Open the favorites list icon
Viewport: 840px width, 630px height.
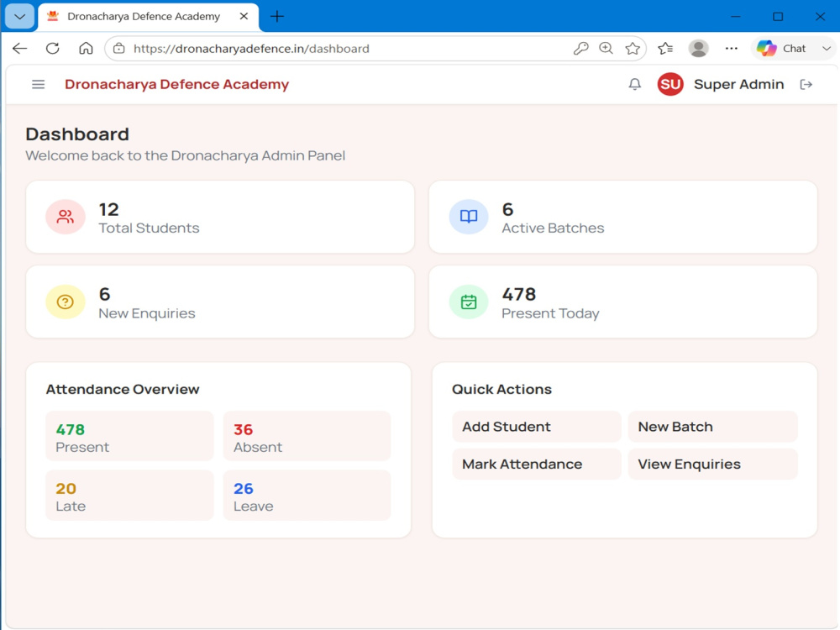(x=665, y=49)
